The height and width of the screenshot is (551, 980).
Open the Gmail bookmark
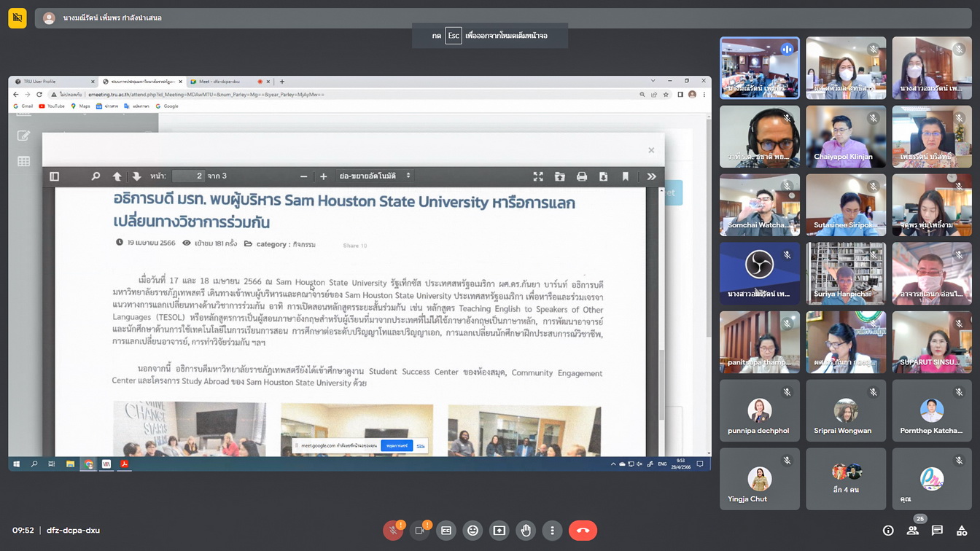point(23,106)
